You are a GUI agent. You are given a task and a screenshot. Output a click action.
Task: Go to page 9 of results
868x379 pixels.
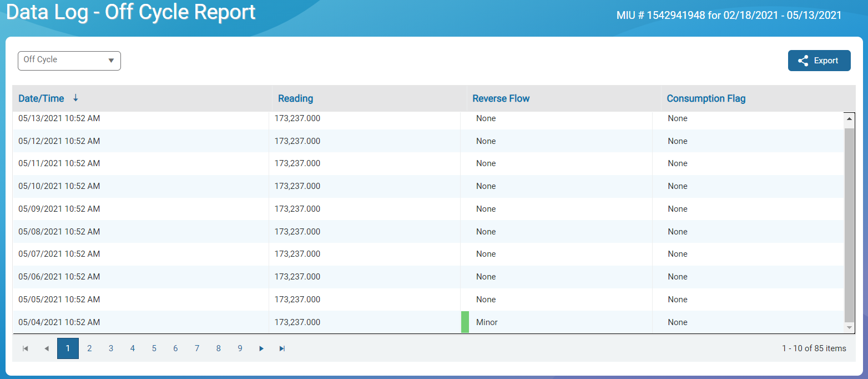pyautogui.click(x=240, y=348)
